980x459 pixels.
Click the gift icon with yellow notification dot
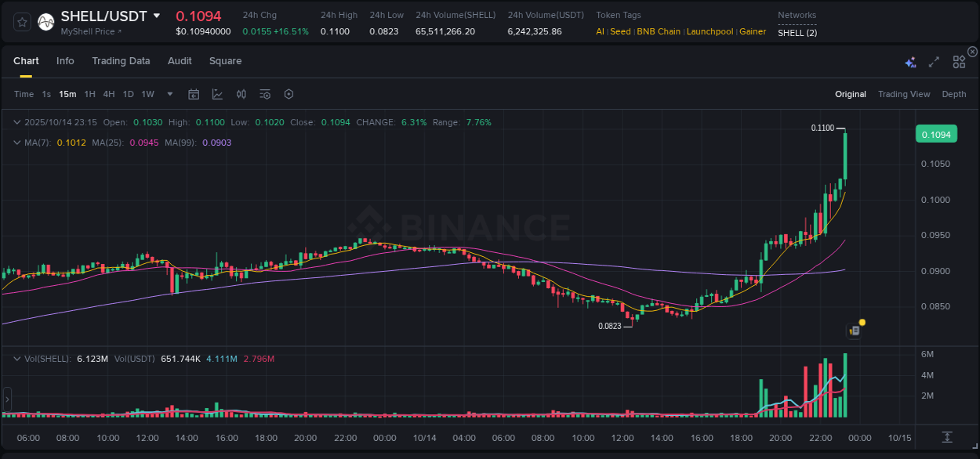(854, 330)
